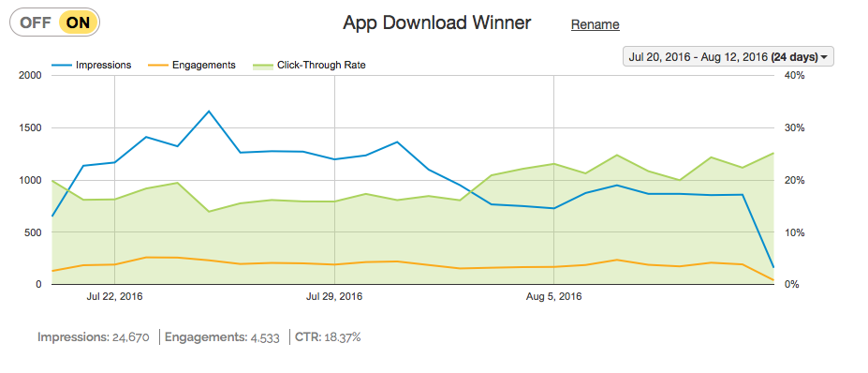Click the Aug 5, 2016 axis label

pyautogui.click(x=553, y=296)
